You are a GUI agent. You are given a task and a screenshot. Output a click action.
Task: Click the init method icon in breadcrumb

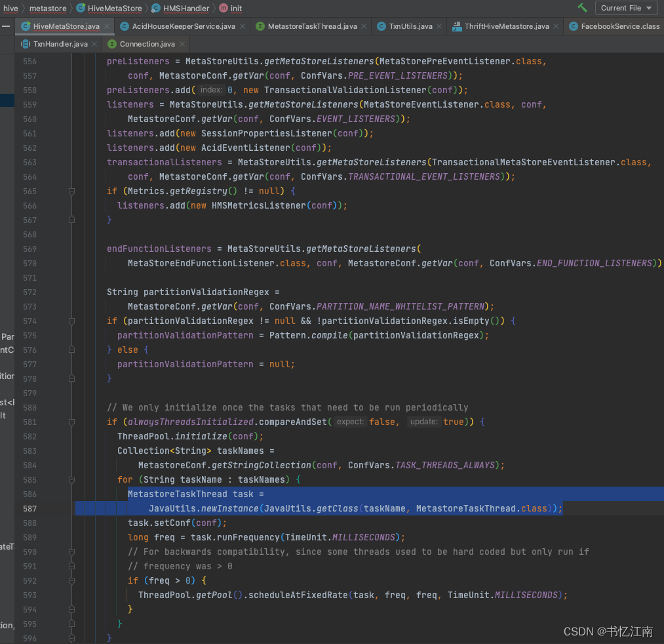[224, 8]
